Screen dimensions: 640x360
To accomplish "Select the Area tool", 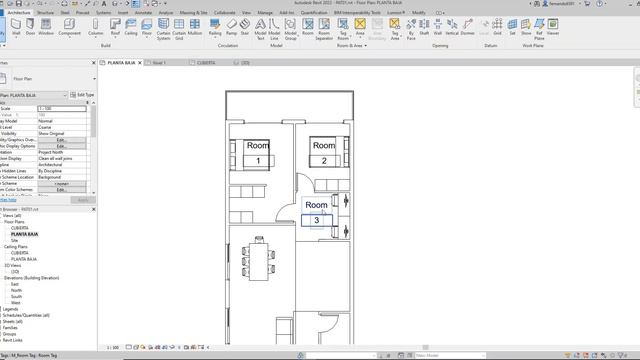I will point(360,27).
